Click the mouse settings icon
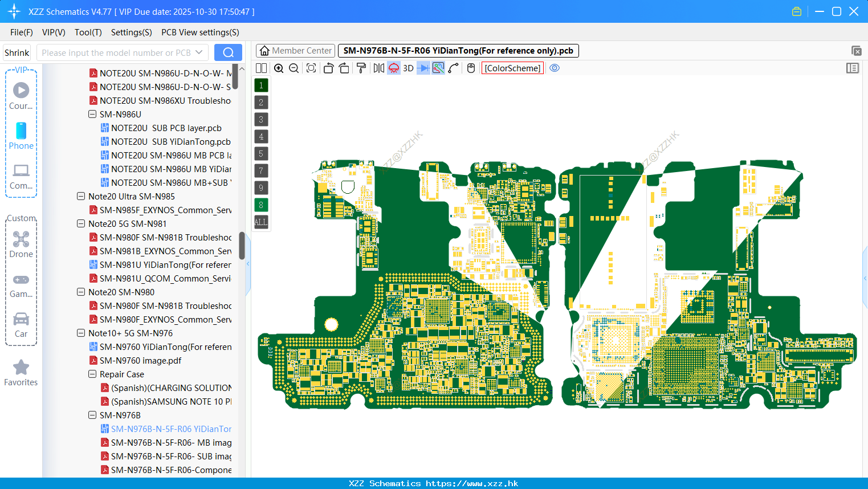The width and height of the screenshot is (868, 489). [471, 68]
